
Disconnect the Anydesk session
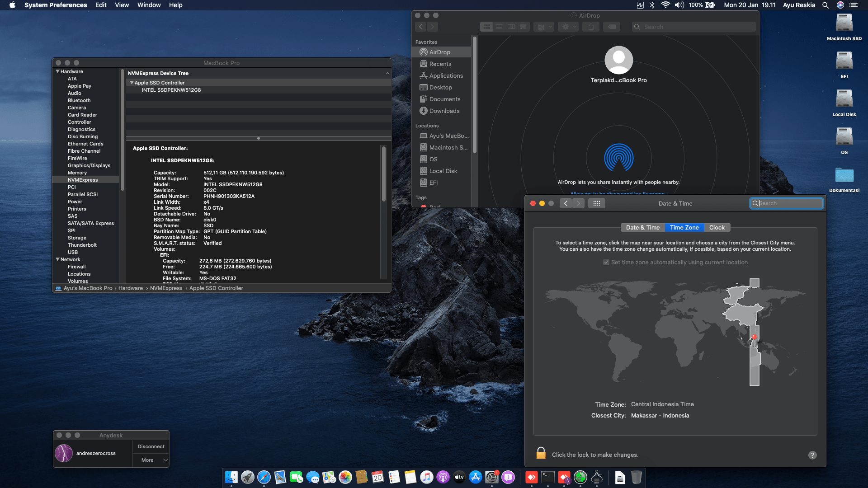(151, 446)
